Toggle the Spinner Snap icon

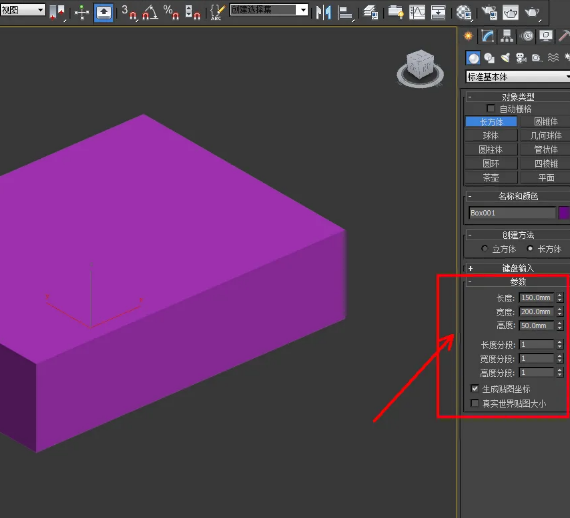point(193,12)
